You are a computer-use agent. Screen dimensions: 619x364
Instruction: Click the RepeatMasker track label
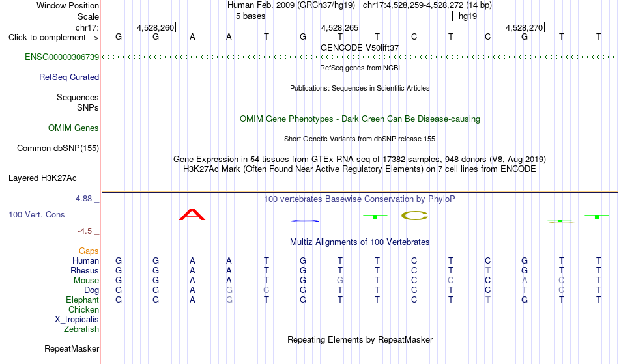(72, 348)
